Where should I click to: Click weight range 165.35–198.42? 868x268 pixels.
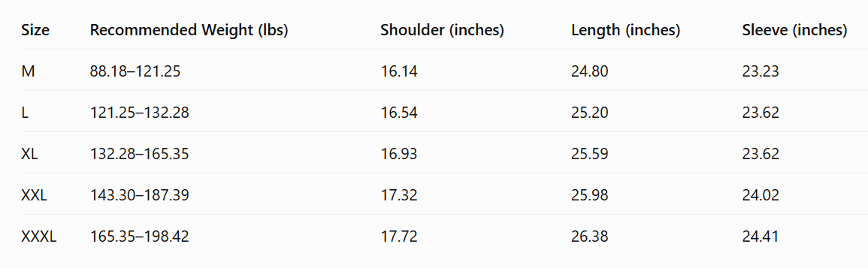click(139, 236)
